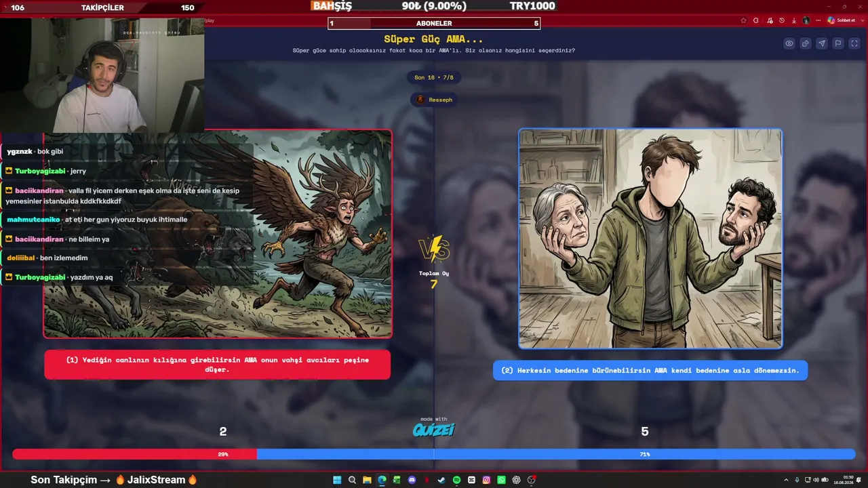Click the username deliiibal in chat
Viewport: 868px width, 488px height.
20,258
